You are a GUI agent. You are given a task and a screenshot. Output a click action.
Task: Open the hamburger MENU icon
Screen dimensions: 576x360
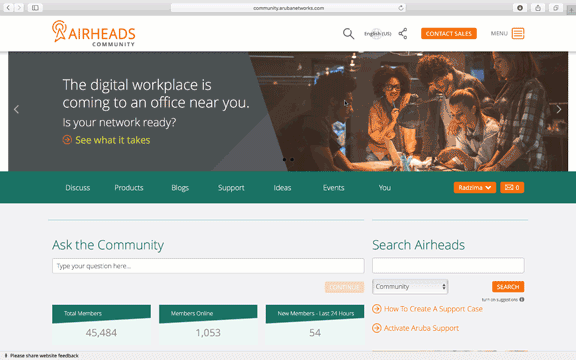tap(518, 33)
